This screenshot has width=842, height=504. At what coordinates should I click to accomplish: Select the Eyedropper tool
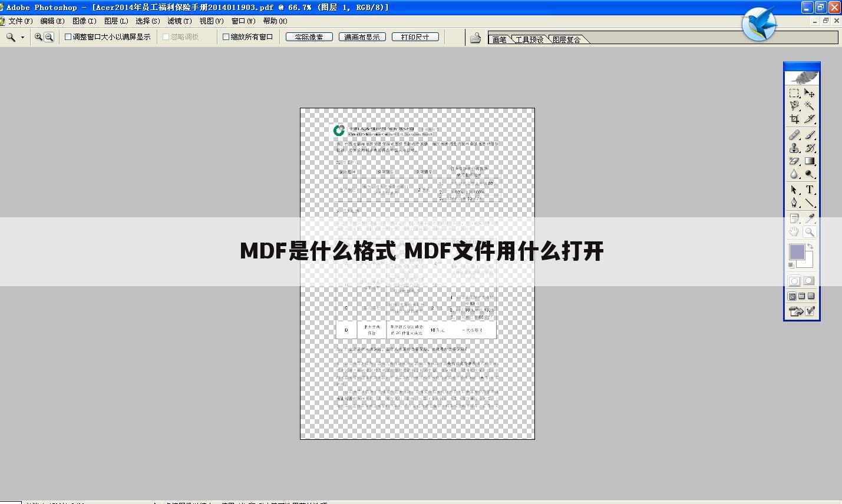(x=810, y=218)
